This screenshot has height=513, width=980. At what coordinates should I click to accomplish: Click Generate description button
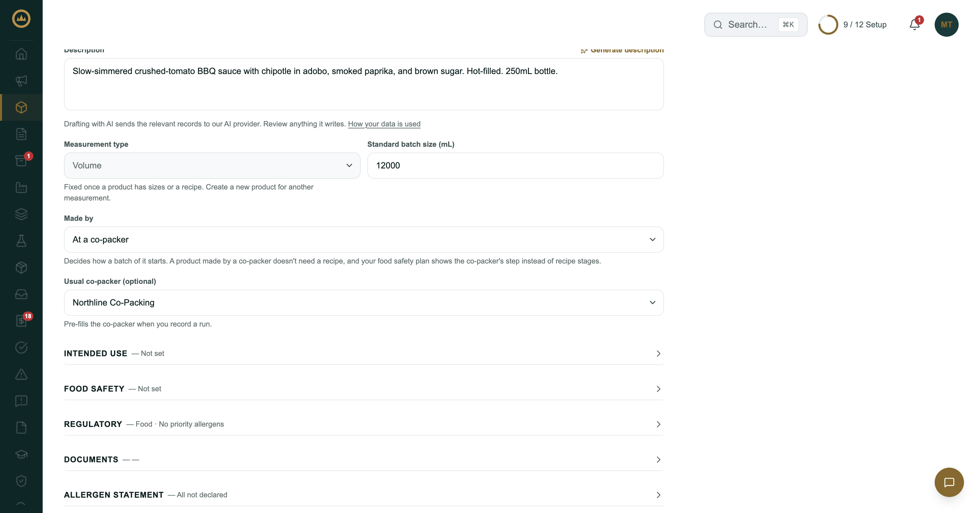point(622,50)
